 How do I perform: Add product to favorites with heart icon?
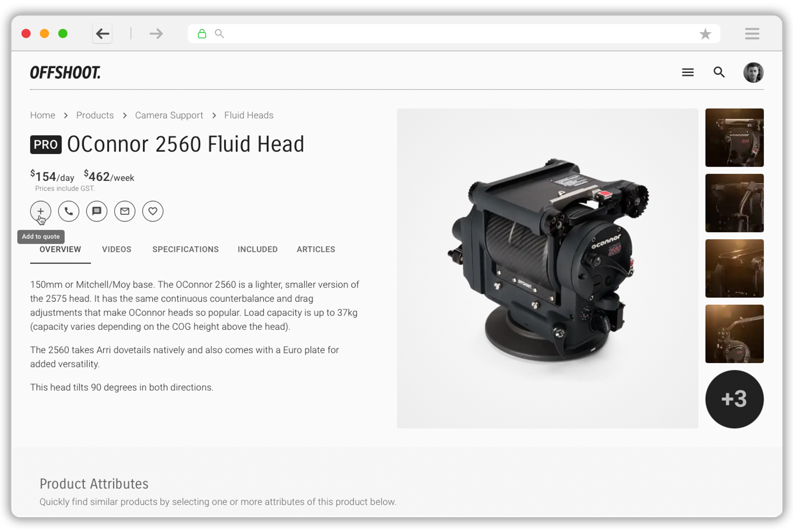[153, 211]
